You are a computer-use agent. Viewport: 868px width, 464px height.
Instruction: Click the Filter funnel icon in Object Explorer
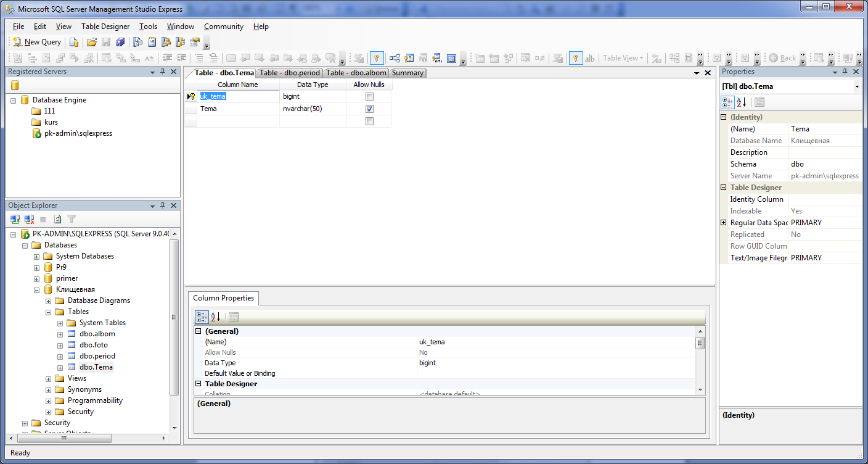tap(72, 219)
